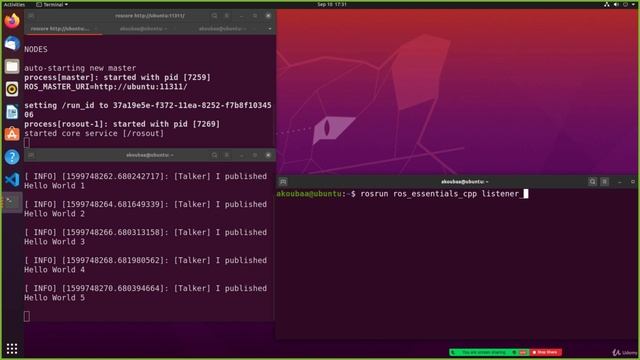
Task: Click search icon in listener terminal titlebar
Action: tap(592, 182)
